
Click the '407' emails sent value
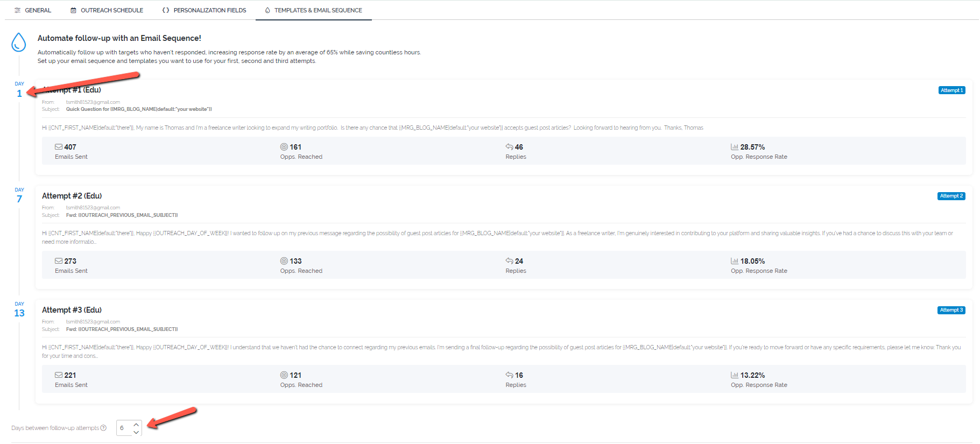[70, 147]
